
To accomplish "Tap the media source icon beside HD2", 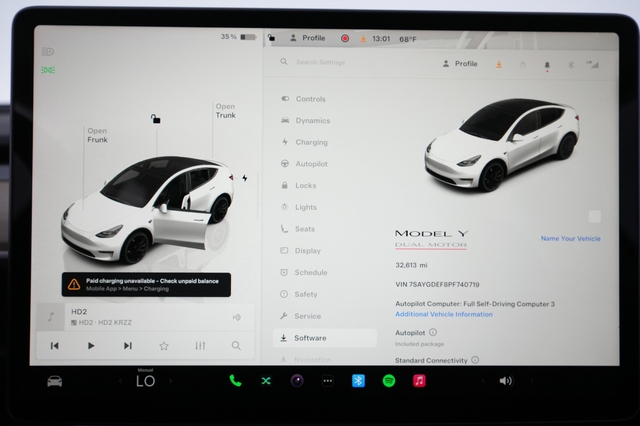I will [x=236, y=317].
